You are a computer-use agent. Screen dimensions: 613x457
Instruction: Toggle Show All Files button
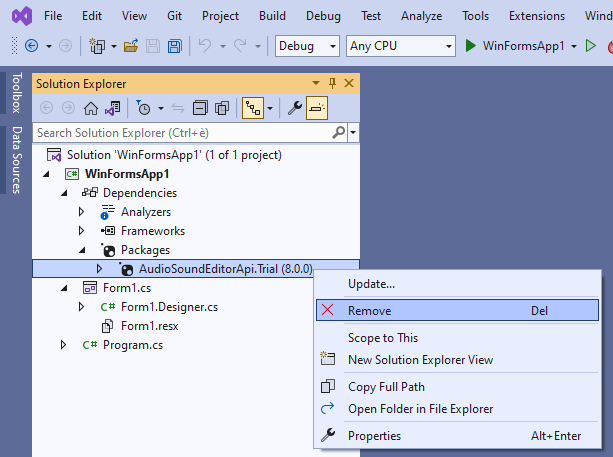tap(222, 108)
